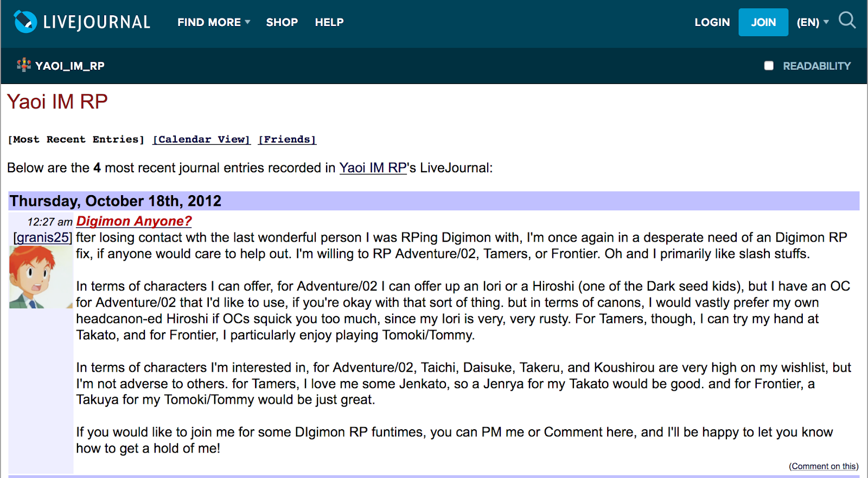Click the READABILITY label text
Viewport: 868px width, 478px height.
817,66
